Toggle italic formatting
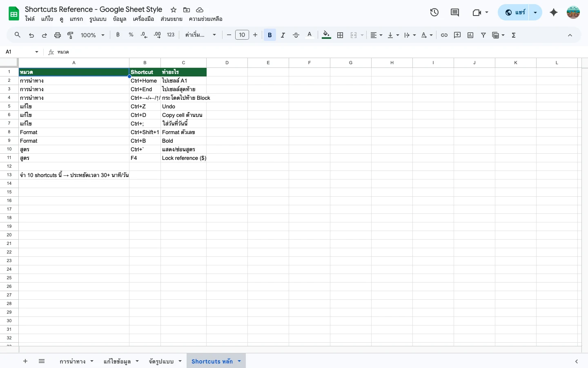This screenshot has width=588, height=368. click(x=283, y=35)
